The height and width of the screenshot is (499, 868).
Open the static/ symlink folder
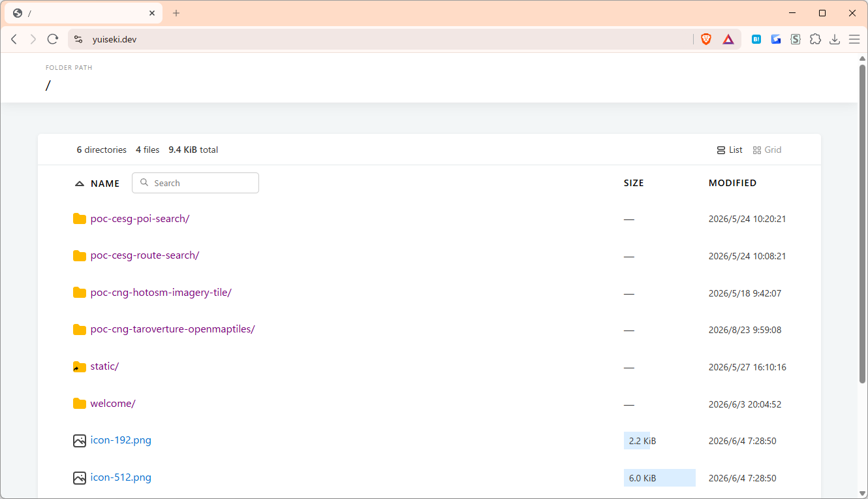[104, 366]
